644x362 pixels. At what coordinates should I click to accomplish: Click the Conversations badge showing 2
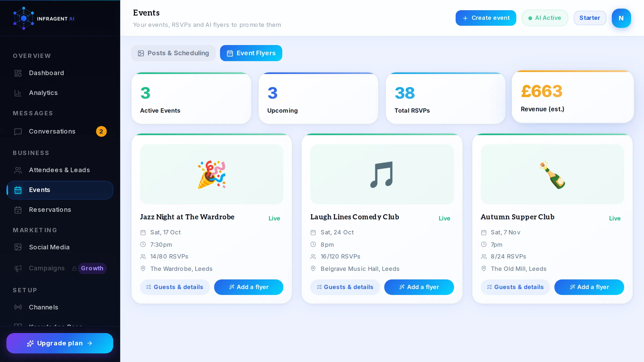[101, 131]
